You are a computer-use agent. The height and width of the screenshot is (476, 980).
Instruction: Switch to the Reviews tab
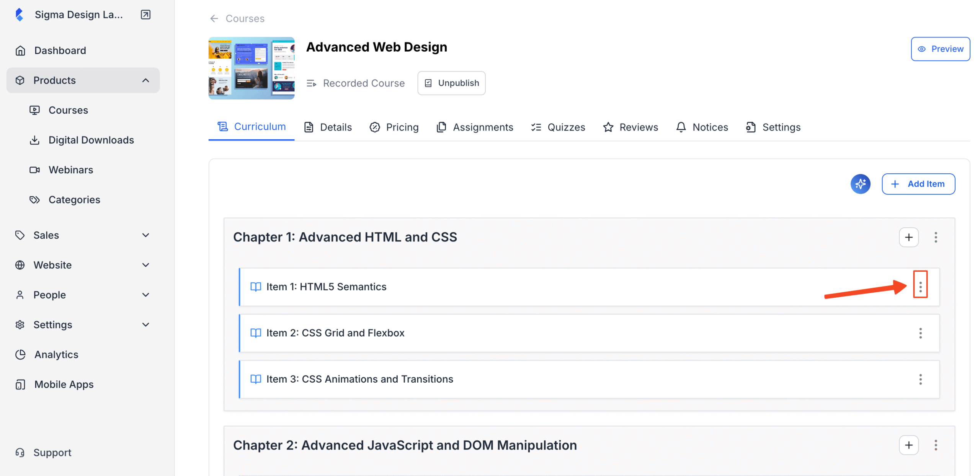pos(630,127)
